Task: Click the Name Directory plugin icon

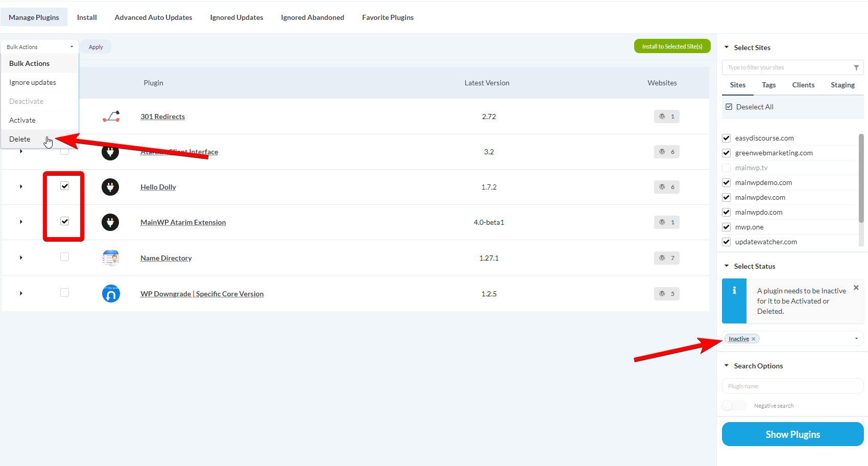Action: [110, 258]
